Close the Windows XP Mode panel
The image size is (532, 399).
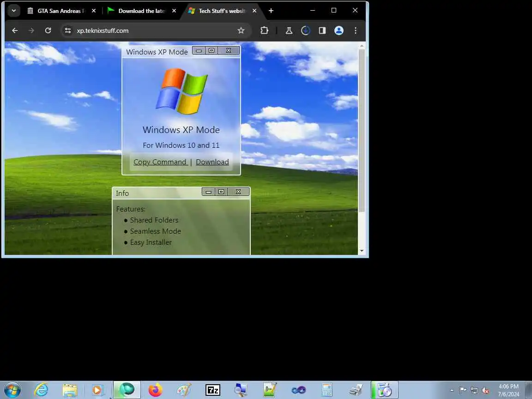point(228,50)
